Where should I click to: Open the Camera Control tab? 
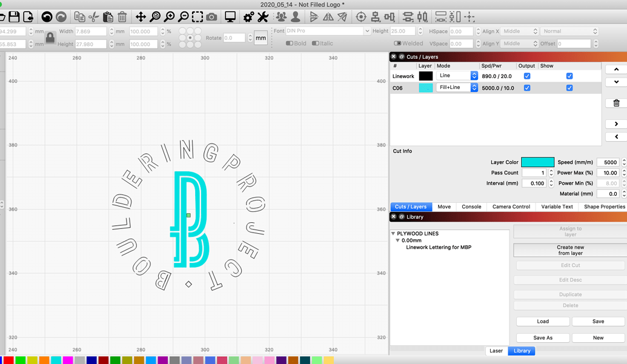point(511,207)
